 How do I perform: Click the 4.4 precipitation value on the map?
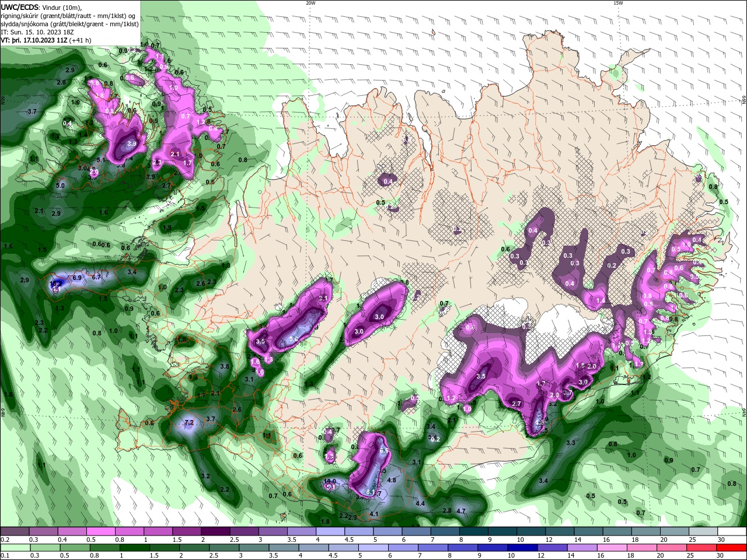point(420,503)
